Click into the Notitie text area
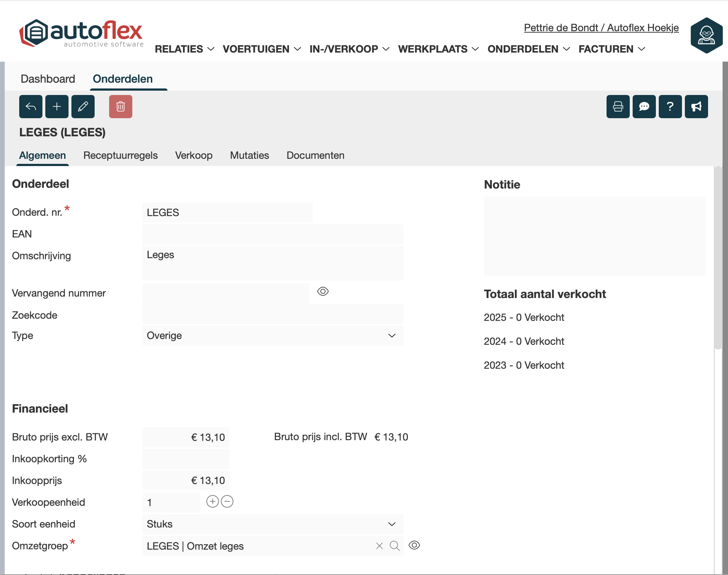Screen dimensions: 728x575 (595, 236)
